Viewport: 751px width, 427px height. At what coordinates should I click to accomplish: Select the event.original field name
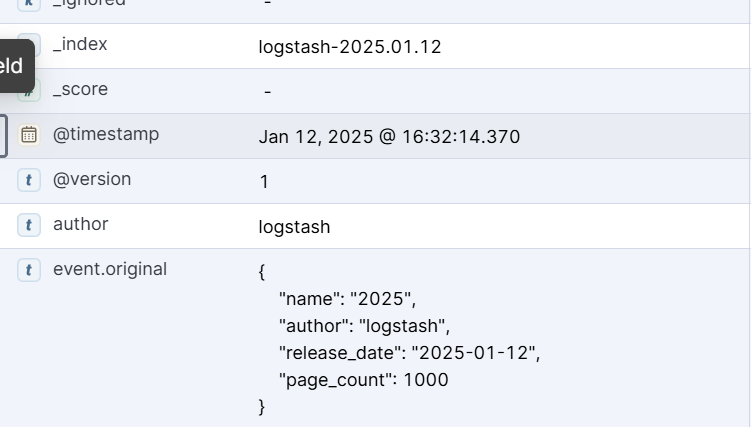[x=110, y=270]
